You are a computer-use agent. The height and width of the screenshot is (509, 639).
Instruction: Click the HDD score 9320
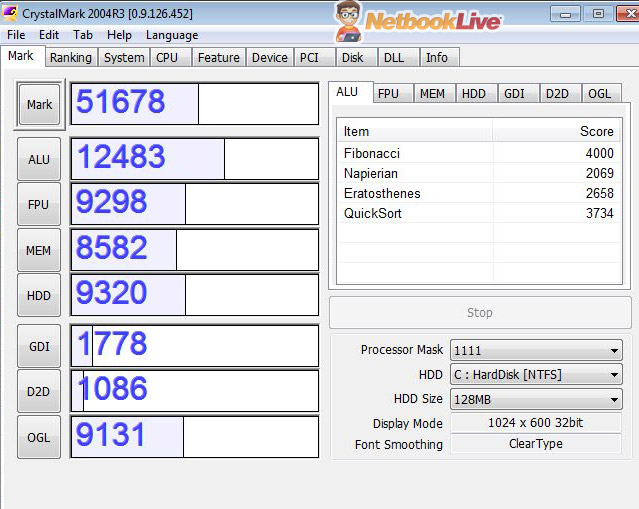111,293
